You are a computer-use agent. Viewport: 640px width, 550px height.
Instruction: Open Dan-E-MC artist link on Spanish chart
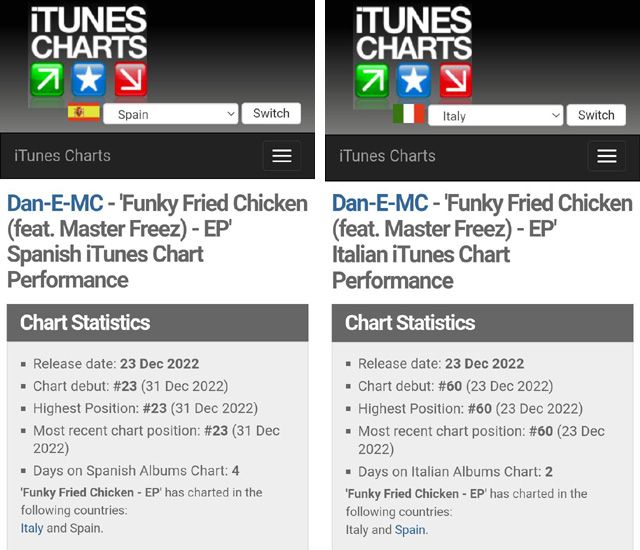(x=55, y=203)
